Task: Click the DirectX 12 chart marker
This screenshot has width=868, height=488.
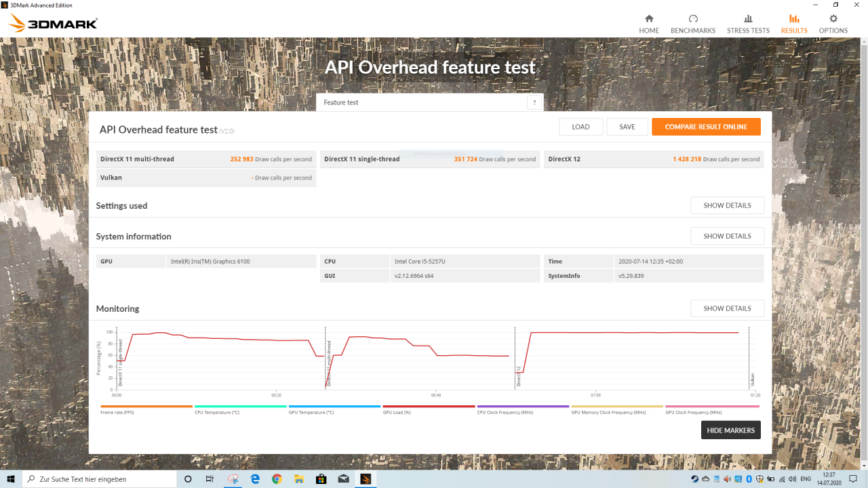Action: point(519,376)
